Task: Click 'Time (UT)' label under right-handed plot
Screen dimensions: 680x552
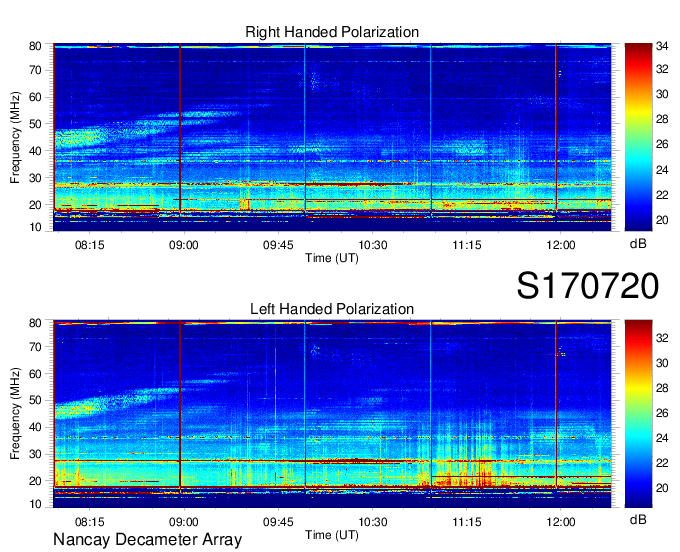Action: click(x=332, y=258)
